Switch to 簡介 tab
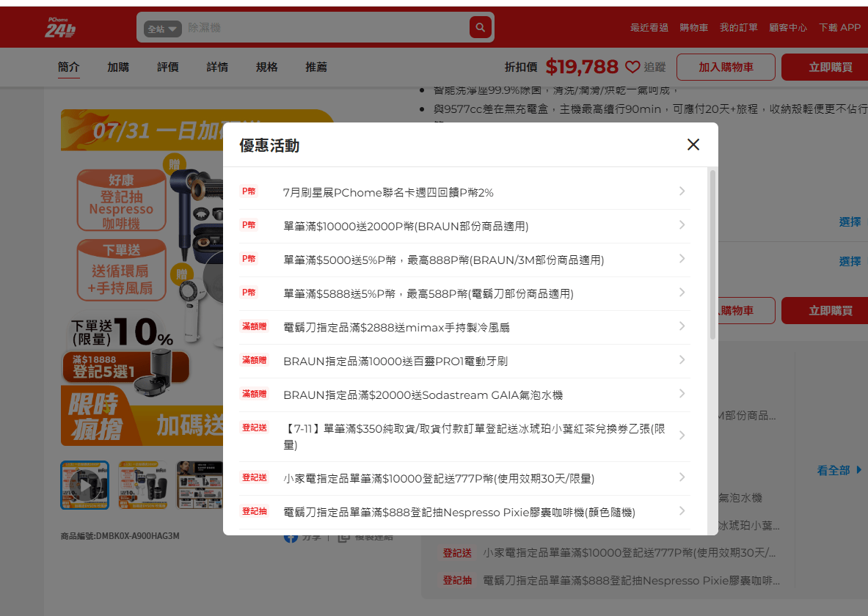Image resolution: width=868 pixels, height=616 pixels. tap(69, 67)
